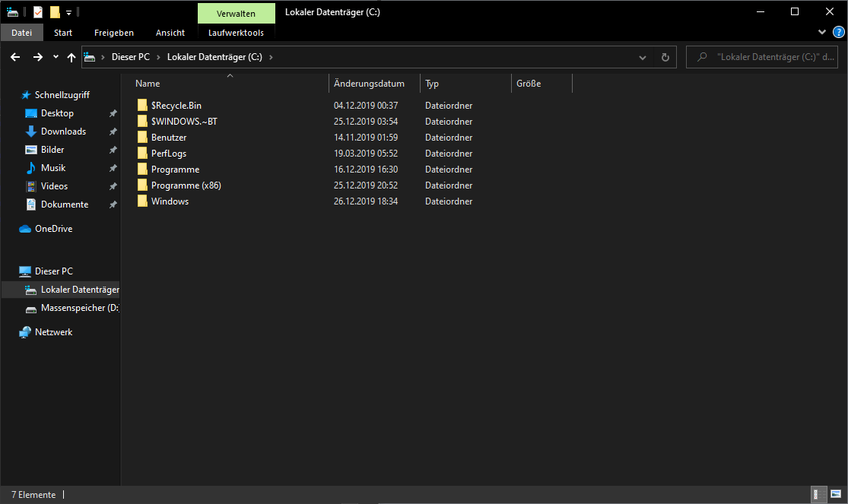Open Musik in the navigation pane
This screenshot has height=504, width=848.
[x=53, y=168]
